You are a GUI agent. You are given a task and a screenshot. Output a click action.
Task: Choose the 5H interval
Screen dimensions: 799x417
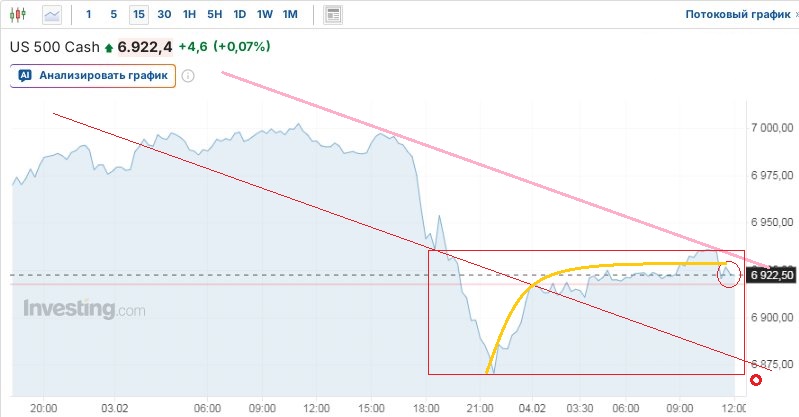(214, 15)
